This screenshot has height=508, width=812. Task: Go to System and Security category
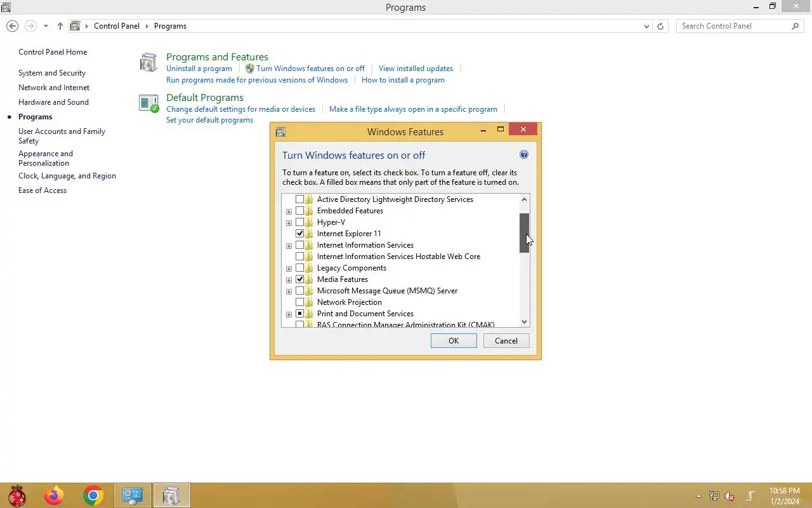[52, 73]
